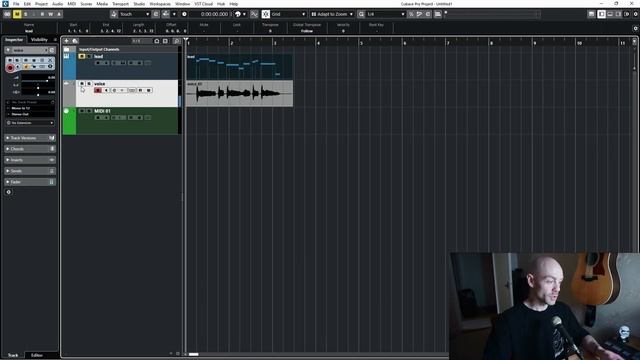640x360 pixels.
Task: Mute the MIDI 01 track
Action: (x=82, y=111)
